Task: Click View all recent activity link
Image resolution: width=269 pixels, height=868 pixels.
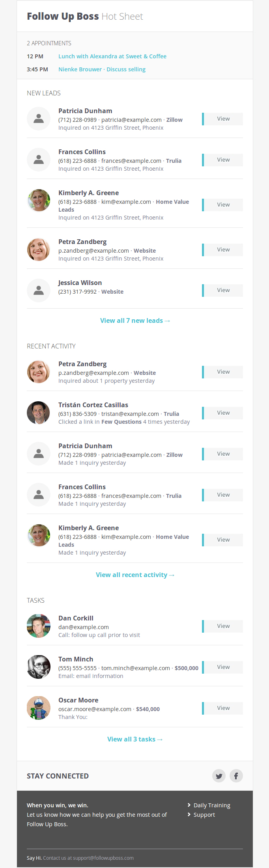Action: coord(135,575)
